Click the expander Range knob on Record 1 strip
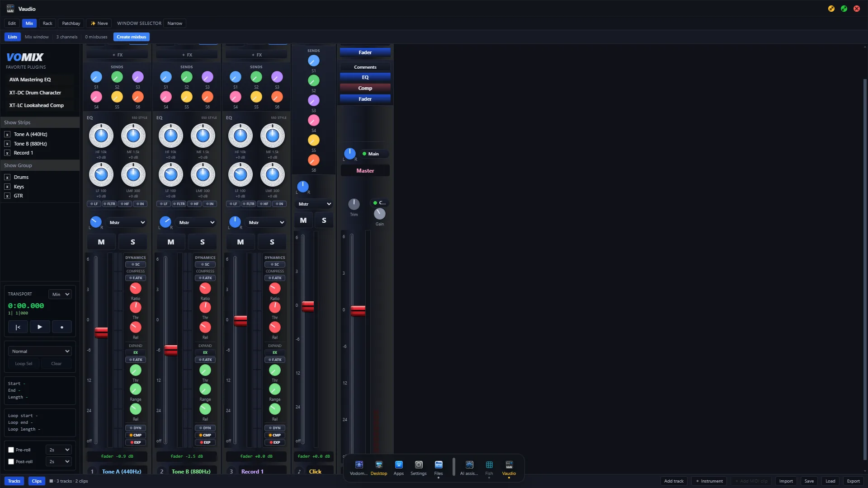Screen dimensions: 868x488 [x=274, y=389]
